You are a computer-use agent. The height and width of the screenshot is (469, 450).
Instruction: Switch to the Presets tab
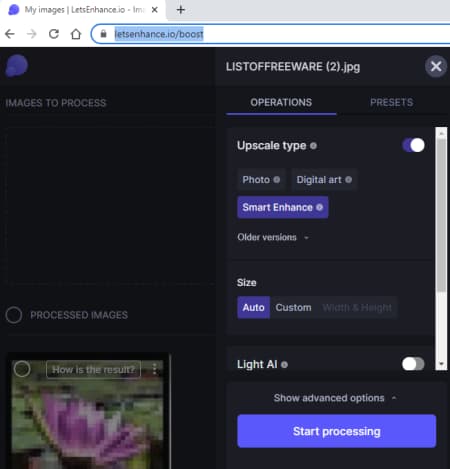coord(391,102)
